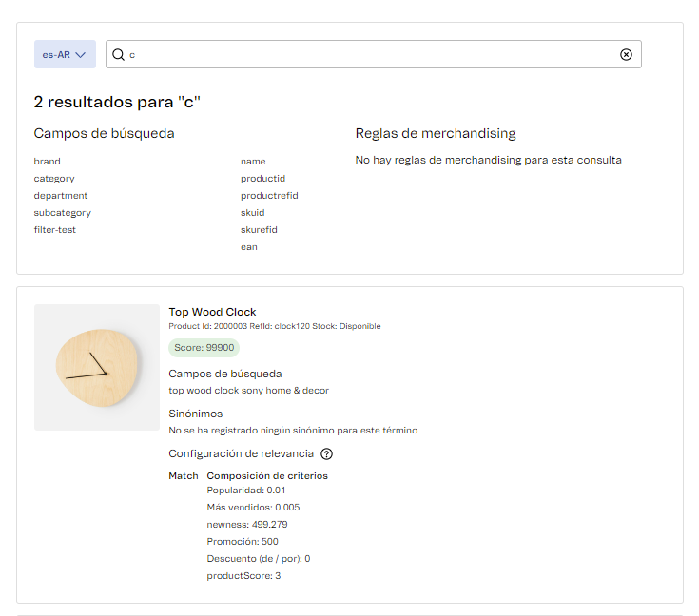Select the department search field
699x616 pixels.
[x=60, y=196]
